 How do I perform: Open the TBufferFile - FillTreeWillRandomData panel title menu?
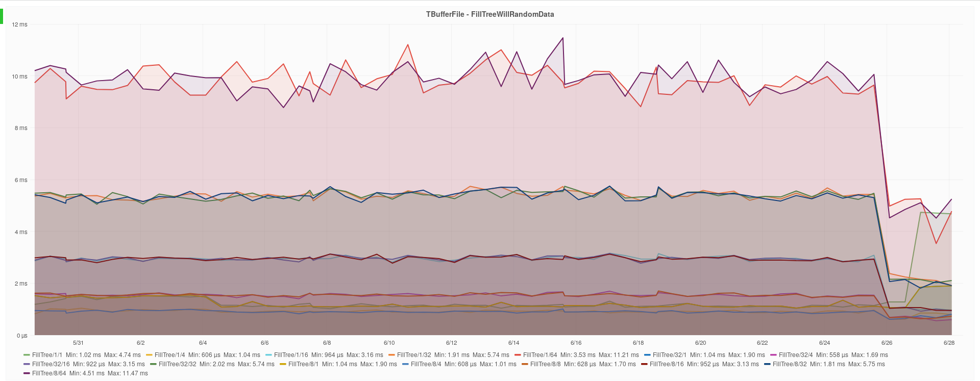489,14
